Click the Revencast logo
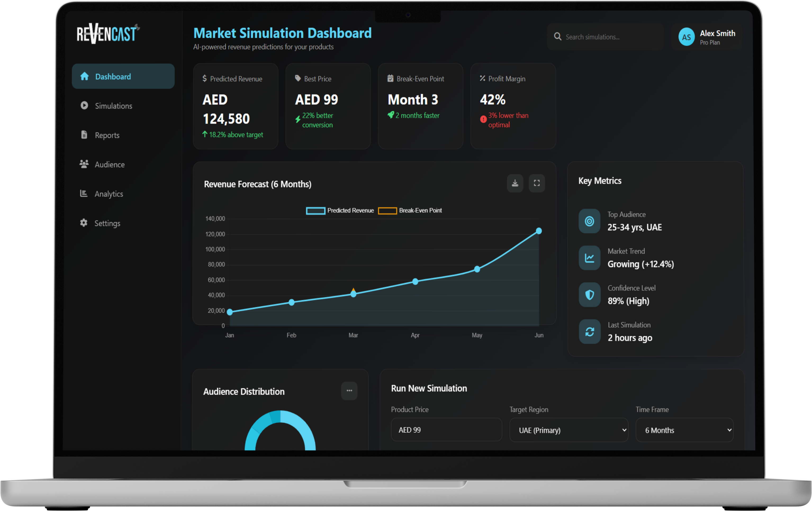This screenshot has width=812, height=511. pos(108,34)
